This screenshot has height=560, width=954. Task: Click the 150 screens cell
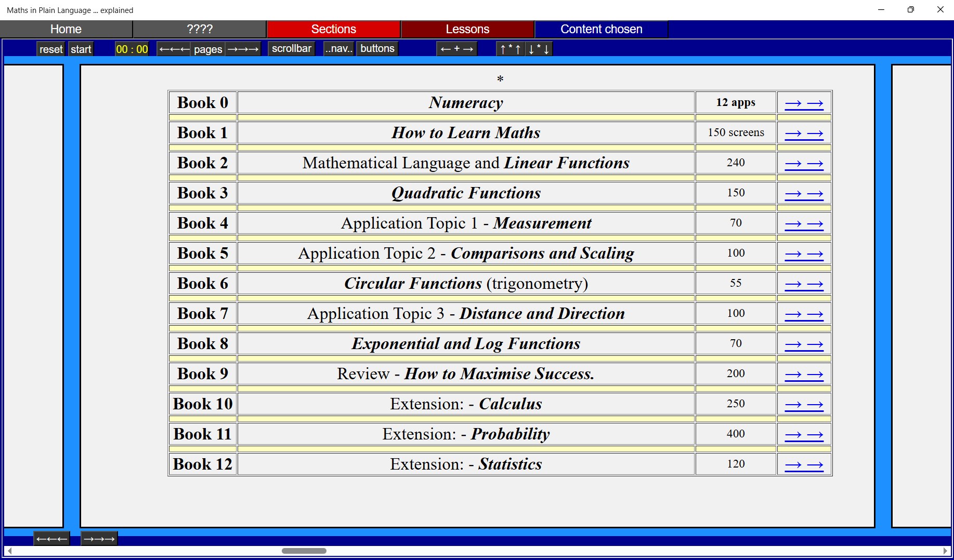[736, 133]
